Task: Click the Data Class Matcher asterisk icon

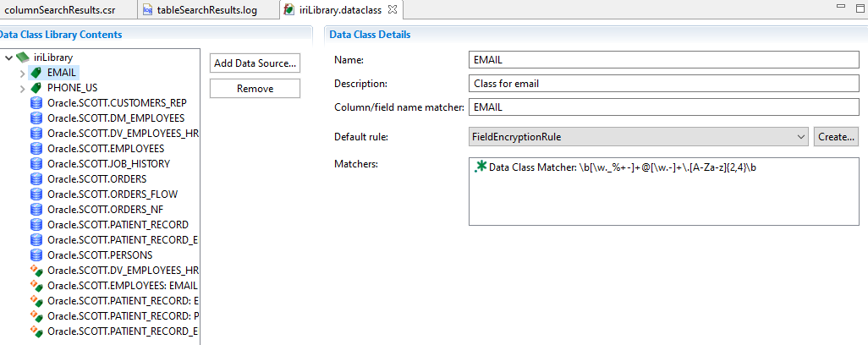Action: click(x=481, y=167)
